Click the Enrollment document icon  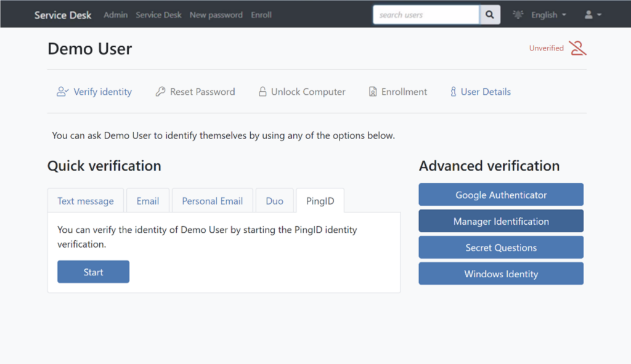[373, 92]
